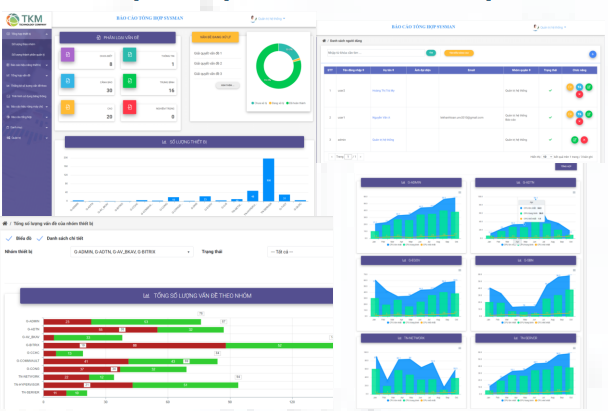Toggle the Biểu đồ checkbox
The width and height of the screenshot is (608, 411).
tap(9, 238)
